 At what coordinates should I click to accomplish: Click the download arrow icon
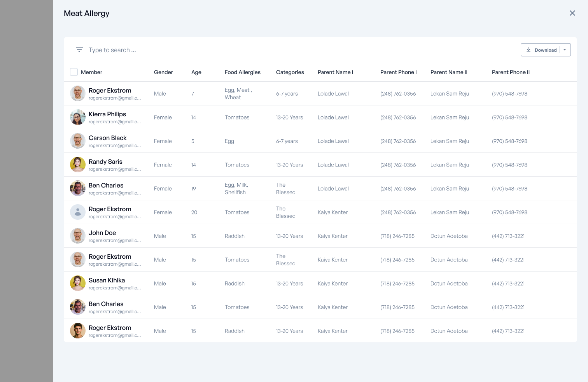pos(528,50)
